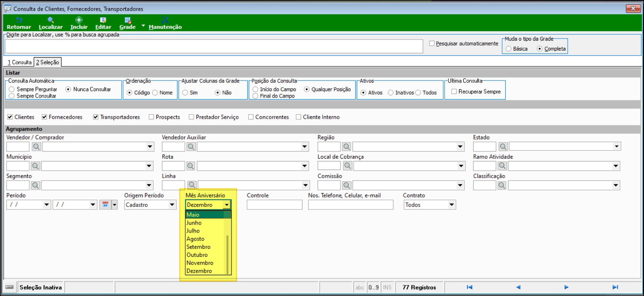Choose Maio in the month list
The height and width of the screenshot is (296, 644).
[208, 215]
